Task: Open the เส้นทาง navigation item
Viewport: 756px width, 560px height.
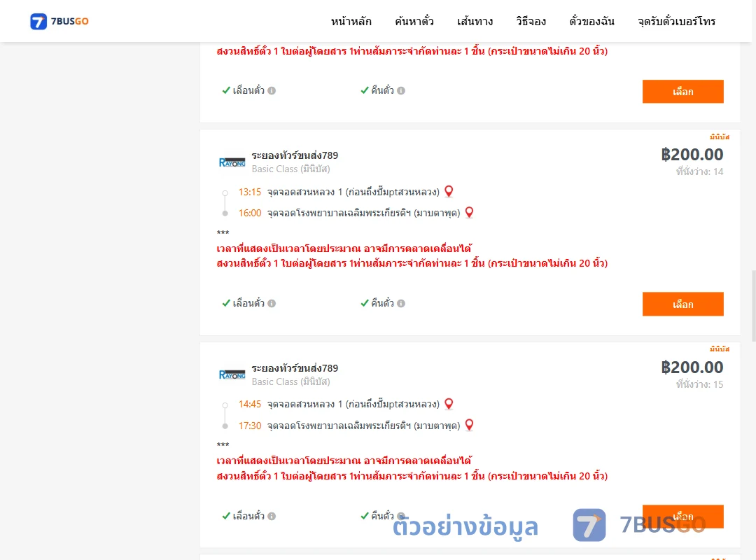Action: [475, 21]
